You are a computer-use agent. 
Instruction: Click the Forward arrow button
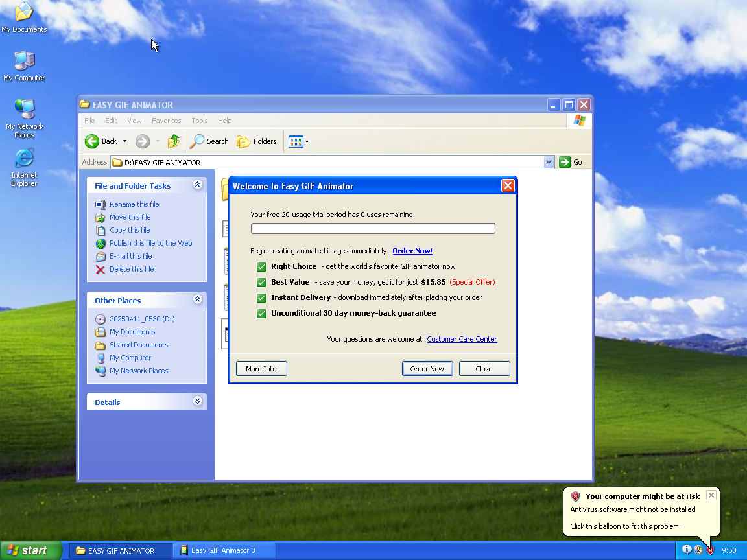coord(143,141)
